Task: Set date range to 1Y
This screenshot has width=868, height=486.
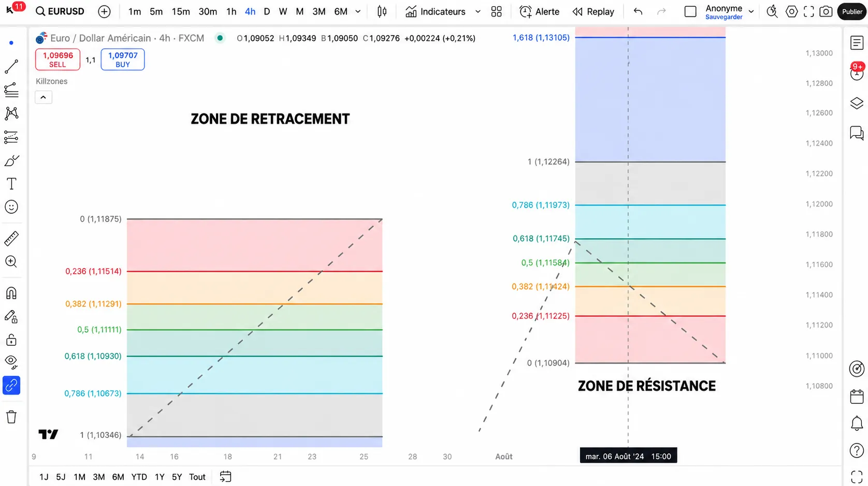Action: pos(160,477)
